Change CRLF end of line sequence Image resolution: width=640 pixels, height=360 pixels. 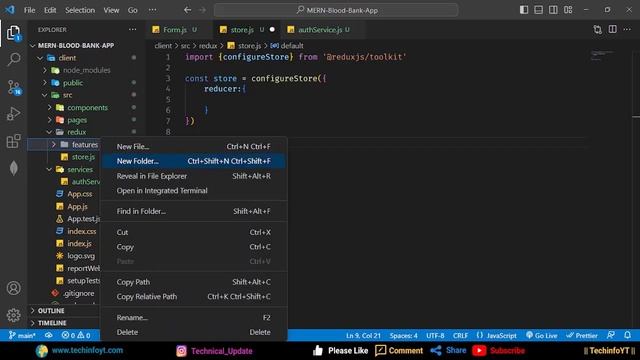[460, 336]
